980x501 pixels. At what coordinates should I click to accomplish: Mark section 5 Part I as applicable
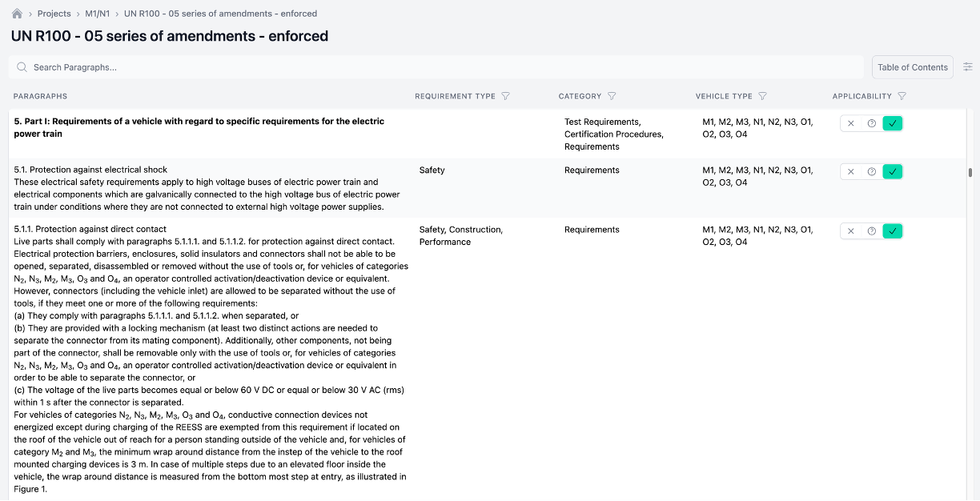[x=892, y=123]
